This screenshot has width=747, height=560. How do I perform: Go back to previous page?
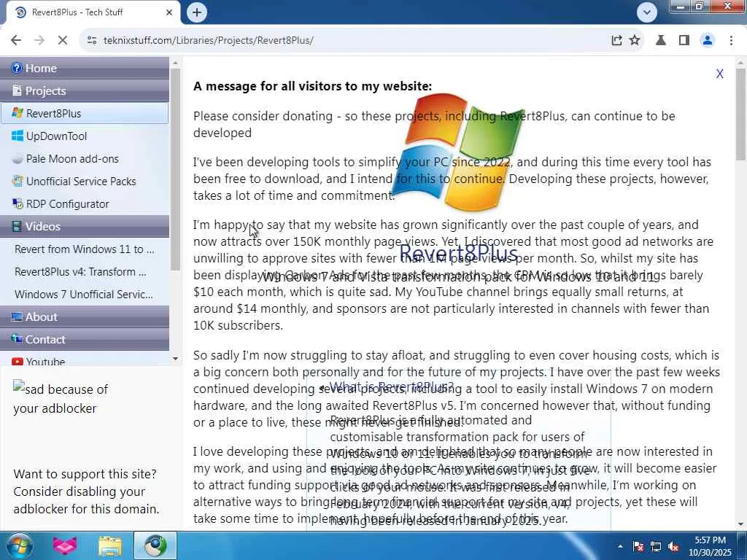16,41
